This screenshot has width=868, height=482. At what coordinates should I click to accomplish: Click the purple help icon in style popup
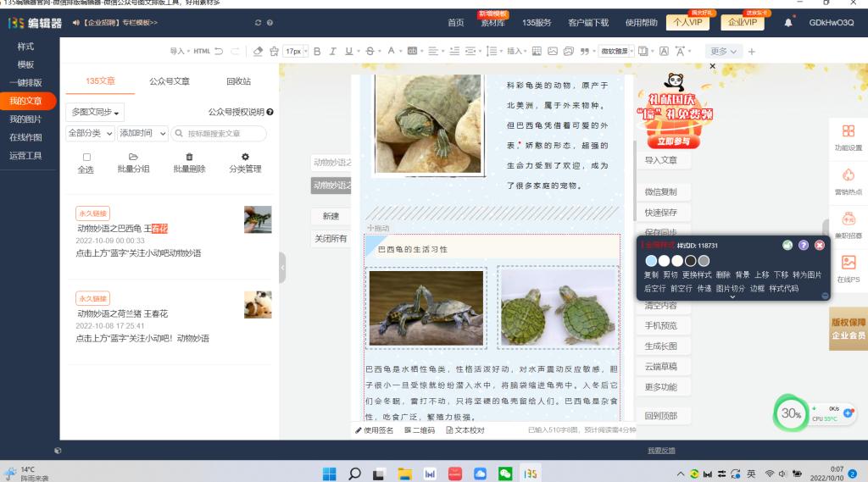pos(804,245)
